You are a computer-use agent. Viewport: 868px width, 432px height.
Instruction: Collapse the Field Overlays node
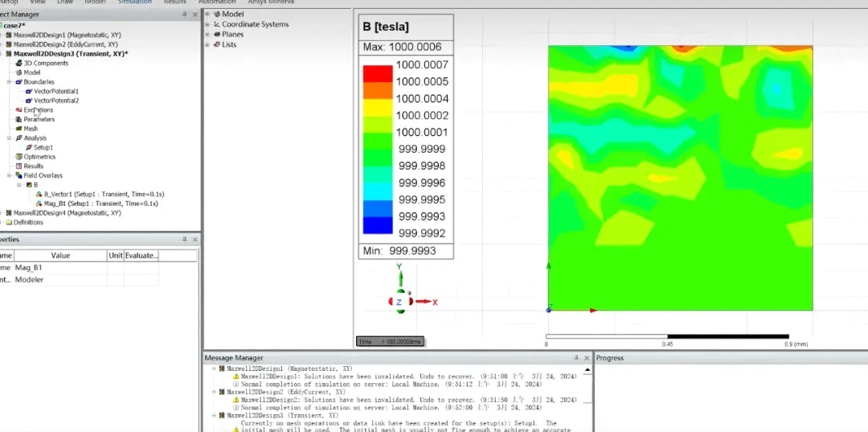coord(9,175)
